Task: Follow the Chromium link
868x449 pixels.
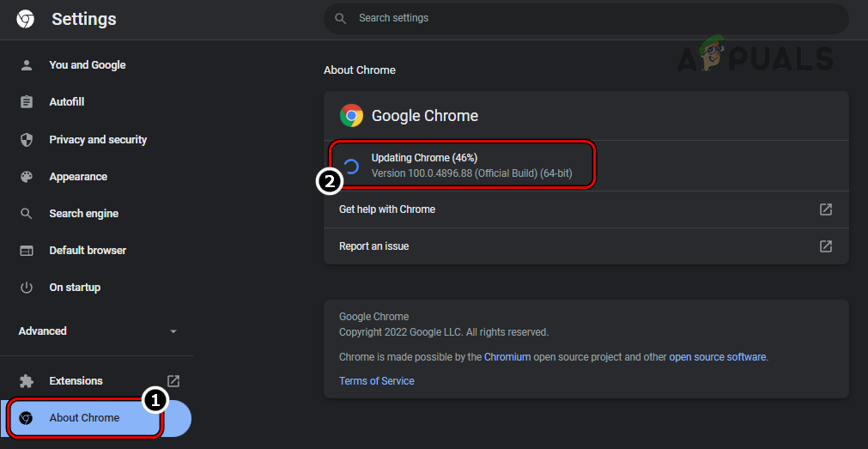Action: (509, 357)
